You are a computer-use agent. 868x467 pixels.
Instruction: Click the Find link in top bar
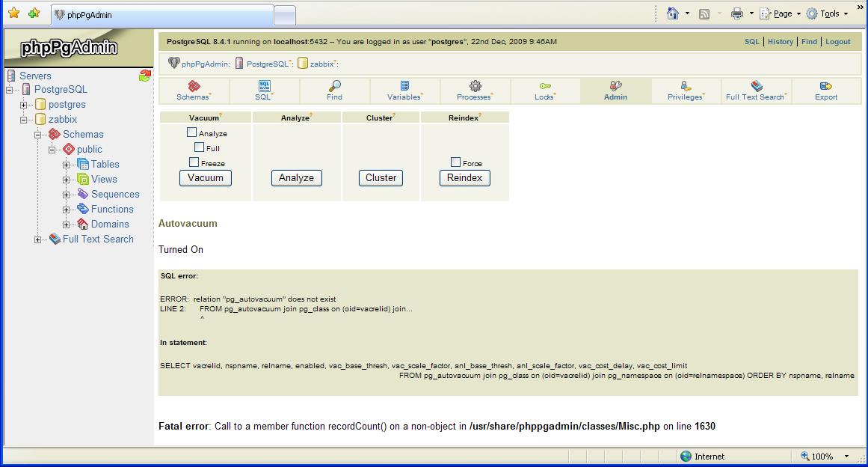(x=809, y=42)
